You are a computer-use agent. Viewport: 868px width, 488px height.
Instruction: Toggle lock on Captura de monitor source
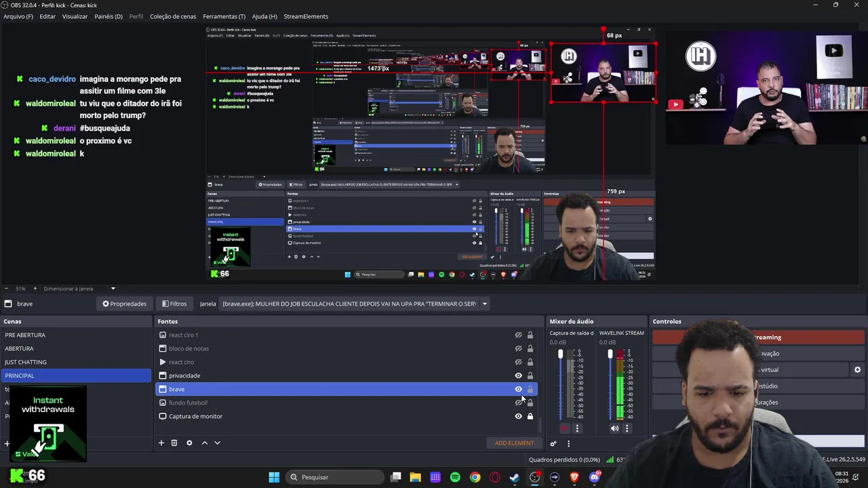(530, 416)
